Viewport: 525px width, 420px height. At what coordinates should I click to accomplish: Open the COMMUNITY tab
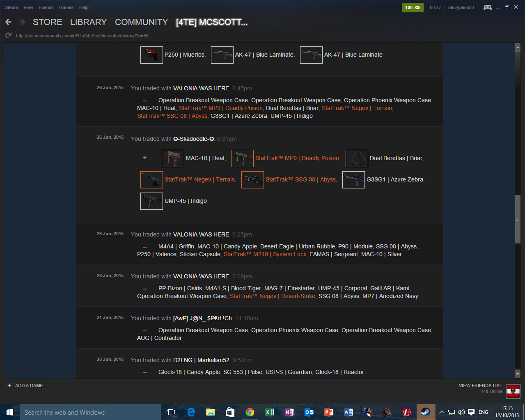pos(141,22)
